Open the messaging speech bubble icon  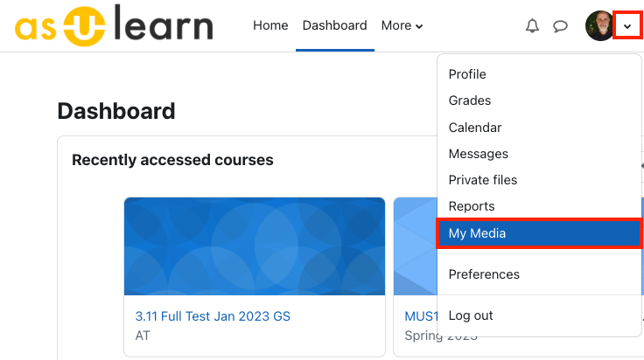pyautogui.click(x=560, y=26)
